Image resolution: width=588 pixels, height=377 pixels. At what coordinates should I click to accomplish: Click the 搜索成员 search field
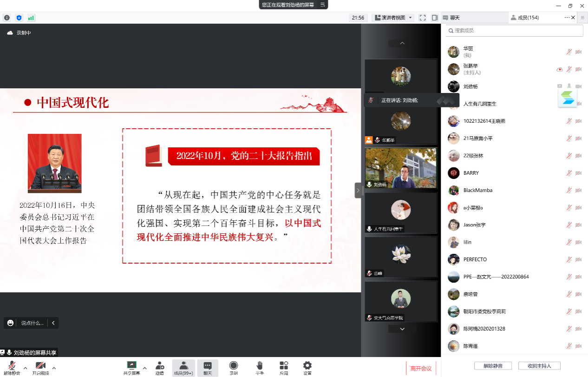tap(514, 31)
